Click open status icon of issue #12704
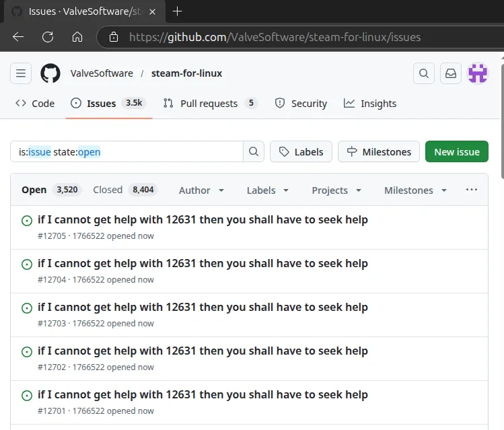 coord(27,264)
